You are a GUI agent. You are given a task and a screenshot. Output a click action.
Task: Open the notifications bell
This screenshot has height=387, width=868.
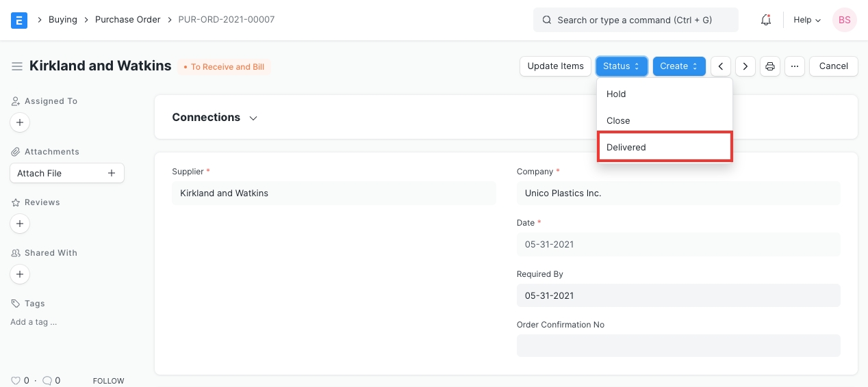[x=766, y=20]
